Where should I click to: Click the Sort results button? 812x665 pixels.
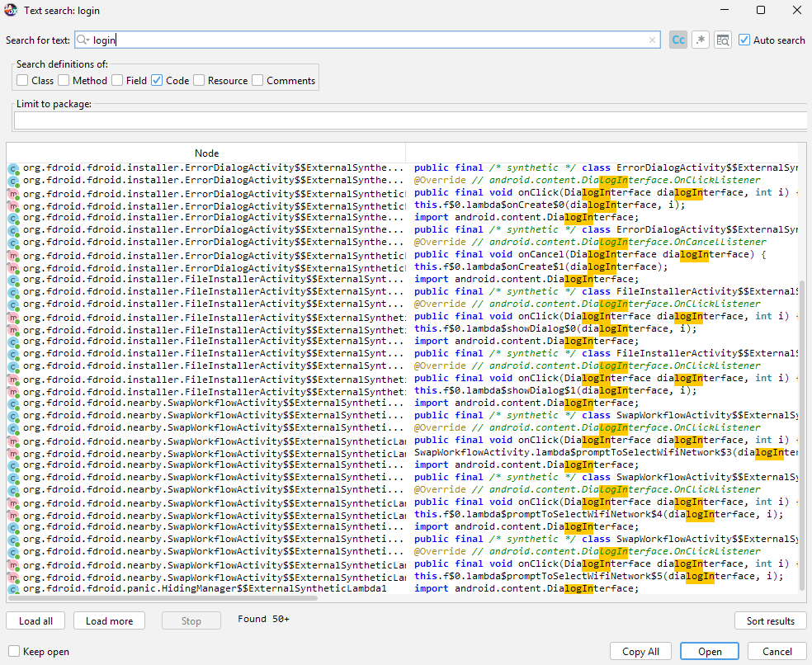(770, 620)
